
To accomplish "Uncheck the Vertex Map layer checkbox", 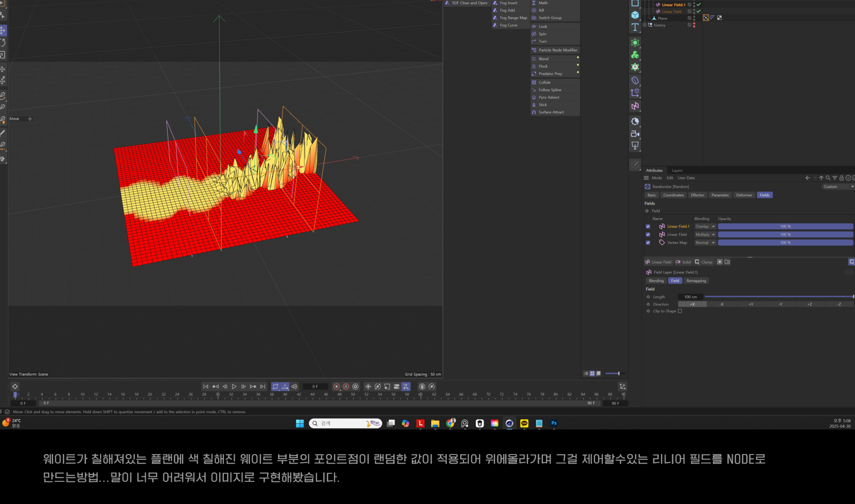I will (648, 243).
